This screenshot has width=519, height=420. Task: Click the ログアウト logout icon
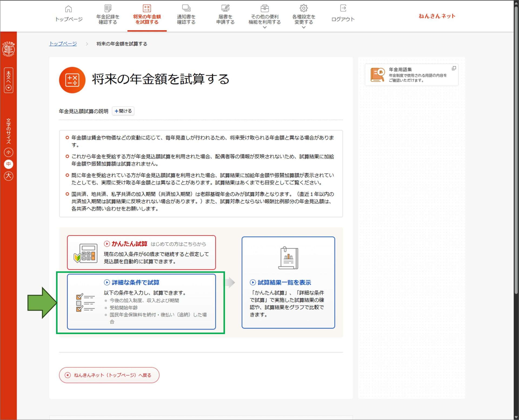coord(343,8)
